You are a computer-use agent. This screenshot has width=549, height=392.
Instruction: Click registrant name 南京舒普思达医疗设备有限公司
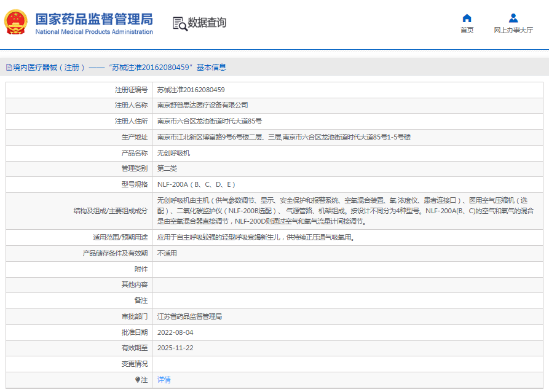click(x=203, y=106)
